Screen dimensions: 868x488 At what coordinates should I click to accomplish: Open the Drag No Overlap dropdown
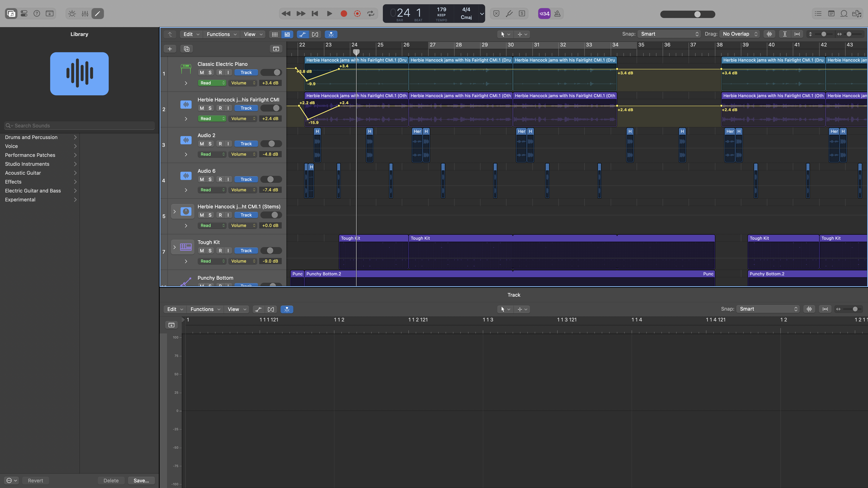pyautogui.click(x=739, y=34)
